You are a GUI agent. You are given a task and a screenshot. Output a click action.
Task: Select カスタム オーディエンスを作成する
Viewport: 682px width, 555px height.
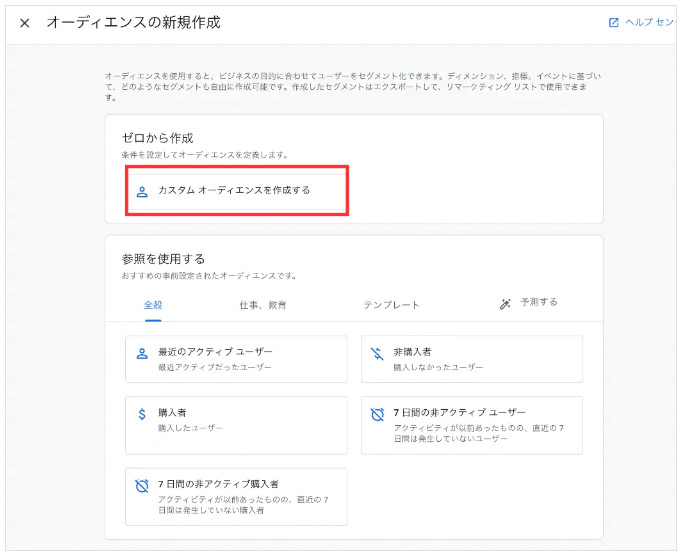(234, 190)
